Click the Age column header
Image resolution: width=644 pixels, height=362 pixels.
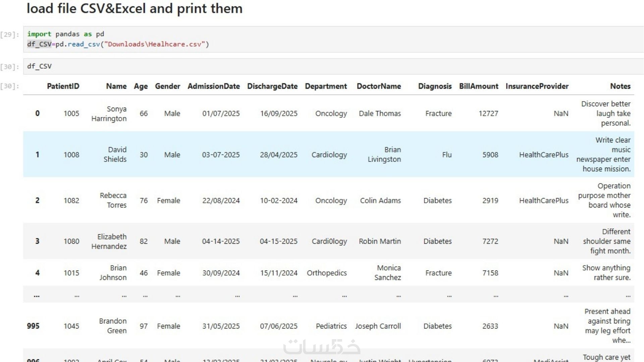tap(141, 86)
